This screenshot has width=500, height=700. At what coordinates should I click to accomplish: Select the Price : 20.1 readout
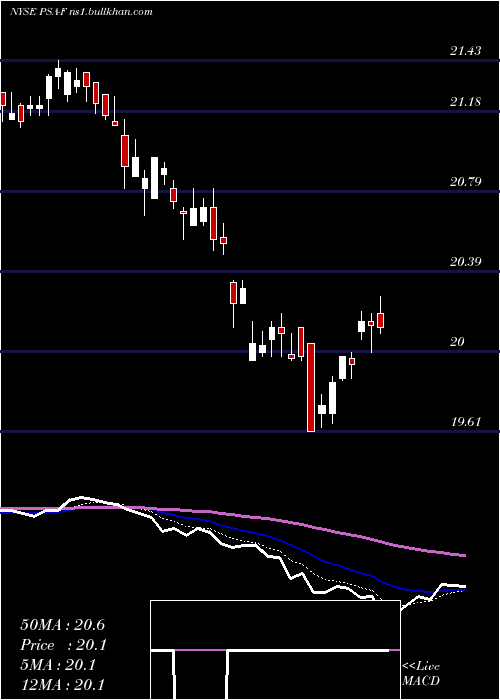(62, 645)
